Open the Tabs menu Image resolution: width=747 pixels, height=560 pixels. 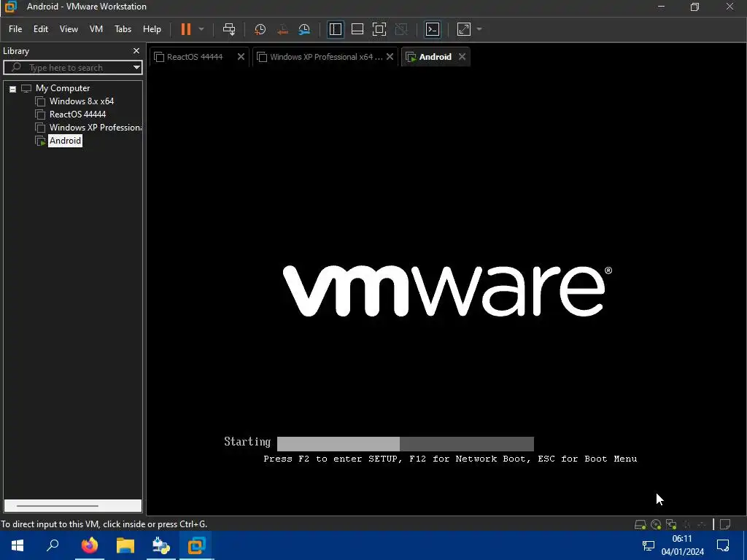(x=123, y=29)
